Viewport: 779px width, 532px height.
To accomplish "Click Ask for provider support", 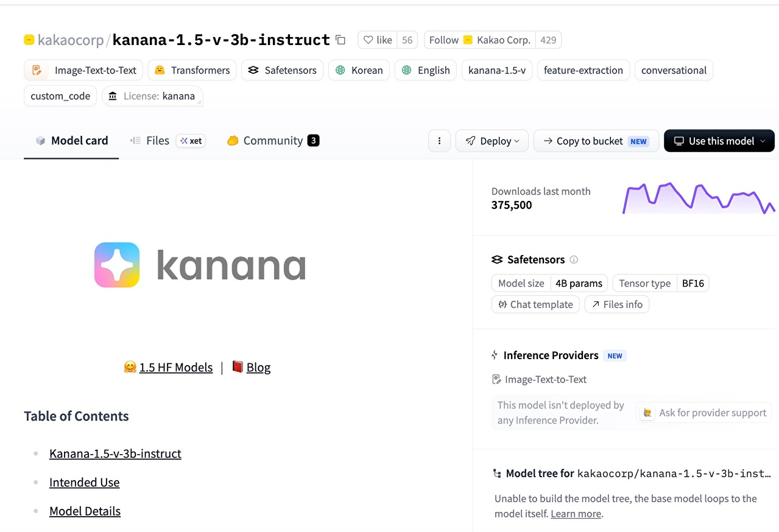I will click(x=704, y=413).
